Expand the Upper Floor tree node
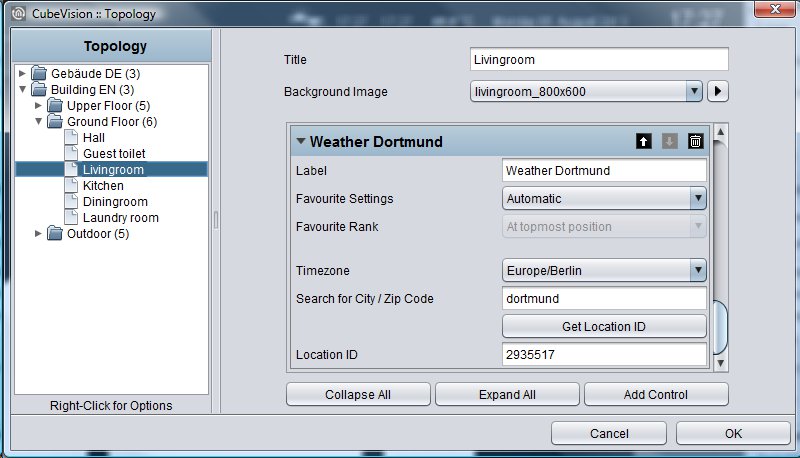 (x=38, y=106)
